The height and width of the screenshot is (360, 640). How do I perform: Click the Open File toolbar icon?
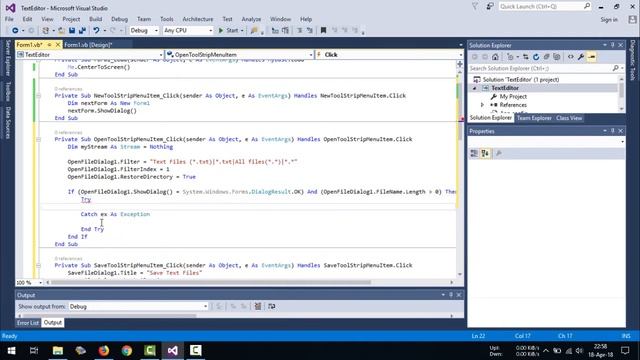coord(61,31)
